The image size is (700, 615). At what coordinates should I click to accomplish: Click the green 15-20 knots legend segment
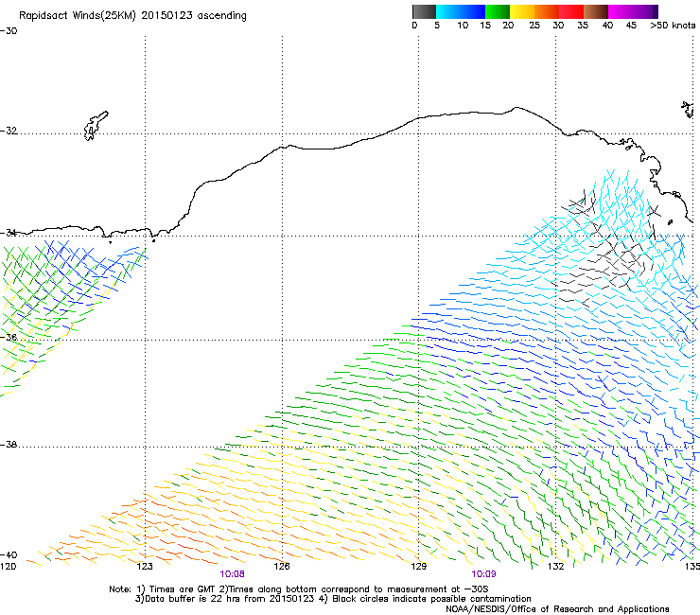tap(498, 11)
